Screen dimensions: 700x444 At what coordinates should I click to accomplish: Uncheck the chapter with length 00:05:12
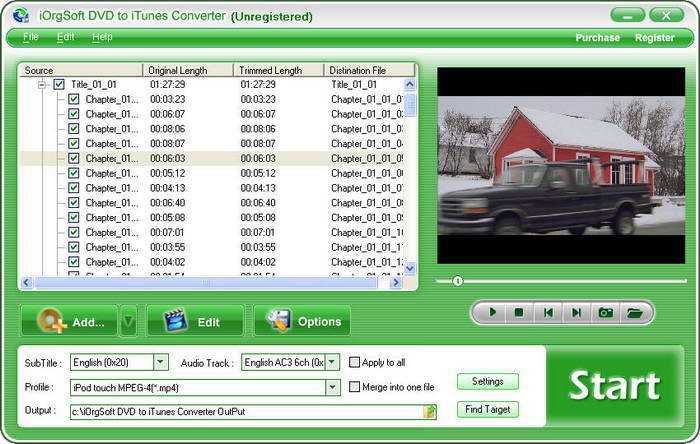74,173
